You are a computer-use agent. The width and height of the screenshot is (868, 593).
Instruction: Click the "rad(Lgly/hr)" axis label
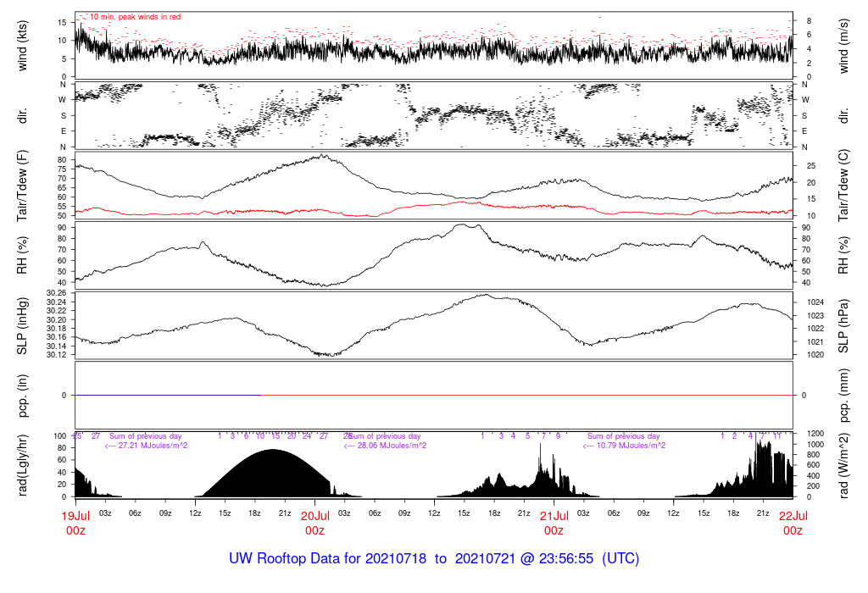(x=22, y=465)
